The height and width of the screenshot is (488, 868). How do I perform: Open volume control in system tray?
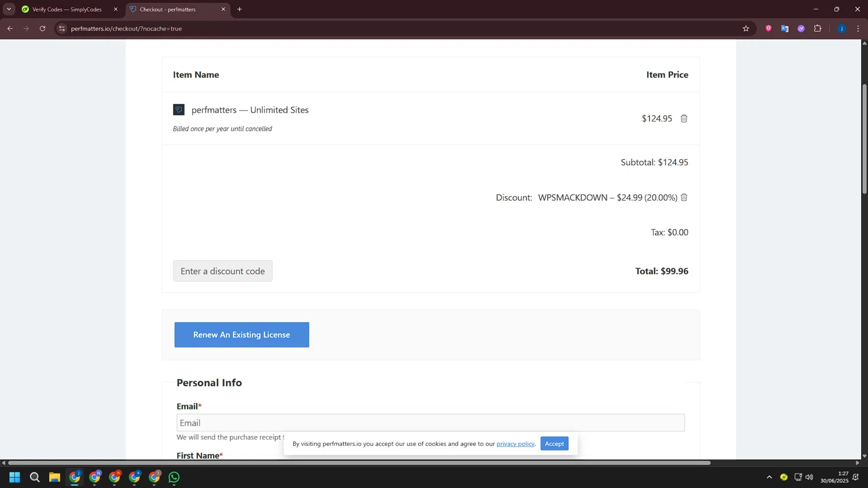pos(809,477)
